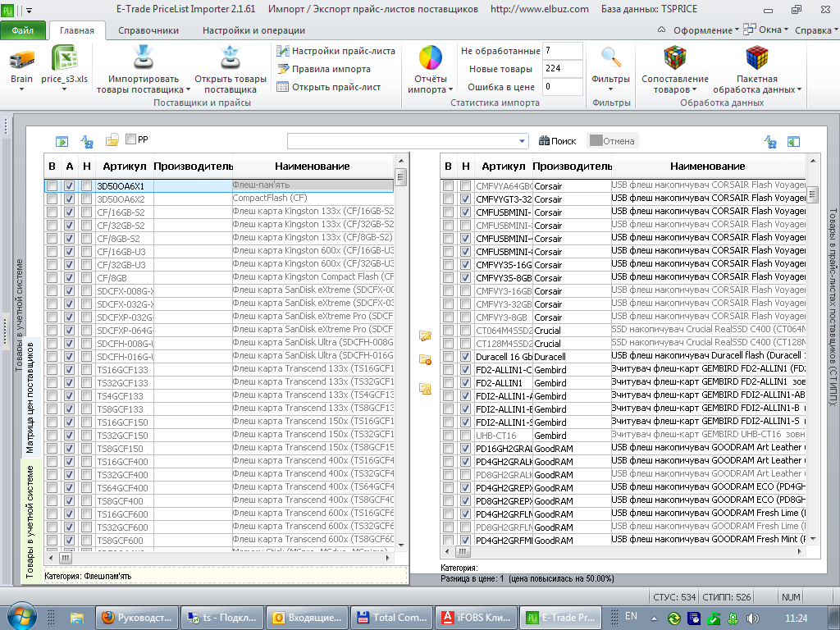This screenshot has width=840, height=630.
Task: Click the Отмена button
Action: pyautogui.click(x=612, y=141)
